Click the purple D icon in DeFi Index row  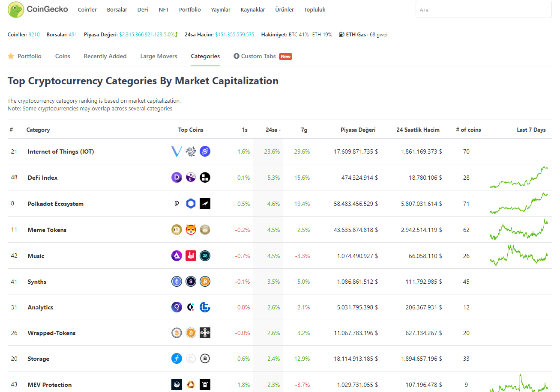[x=177, y=178]
